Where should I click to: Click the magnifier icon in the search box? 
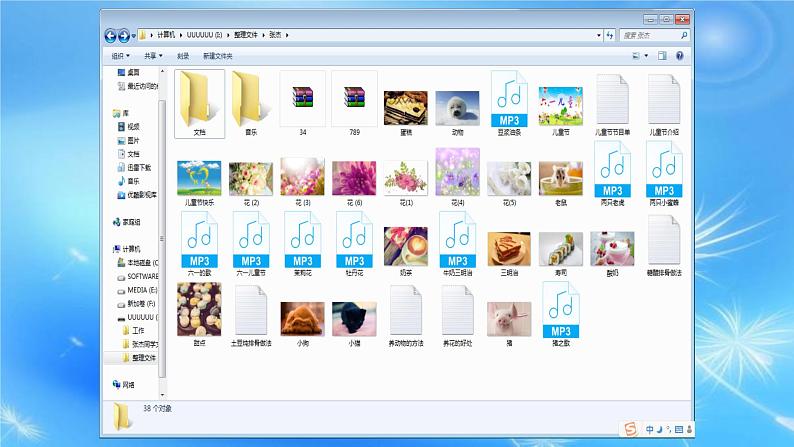coord(684,35)
